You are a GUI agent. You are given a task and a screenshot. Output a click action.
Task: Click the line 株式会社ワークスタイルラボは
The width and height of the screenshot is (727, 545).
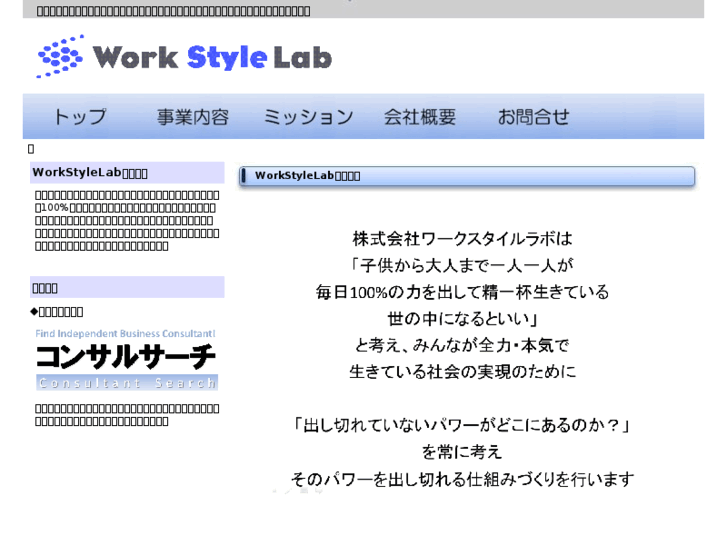click(x=463, y=240)
